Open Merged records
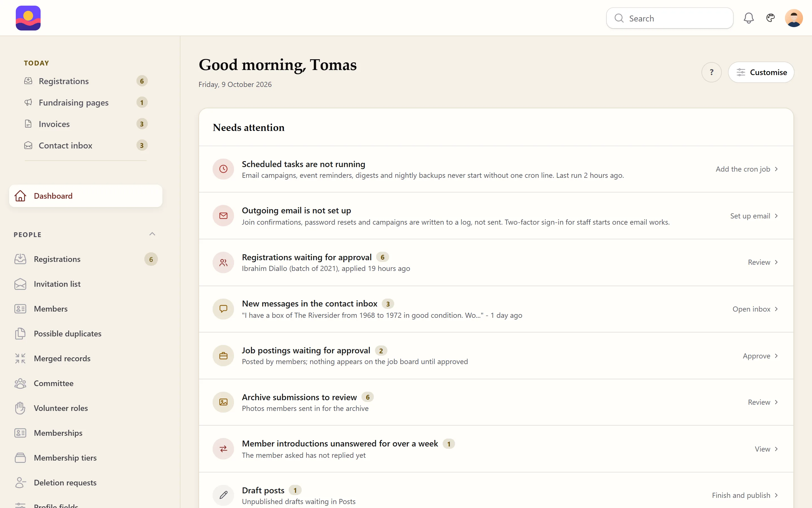 click(x=86, y=358)
